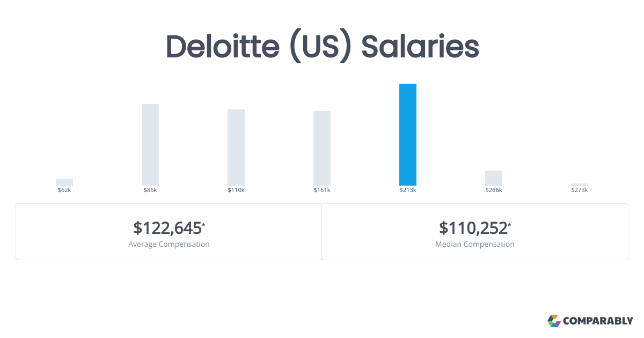Click the $110,252 median compensation figure
Viewport: 644px width, 338px height.
[473, 228]
